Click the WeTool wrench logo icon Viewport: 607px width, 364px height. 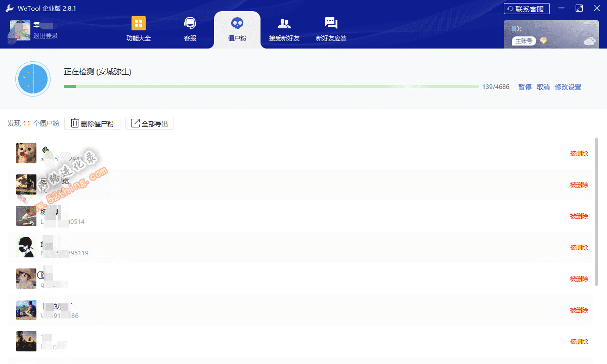(x=9, y=9)
